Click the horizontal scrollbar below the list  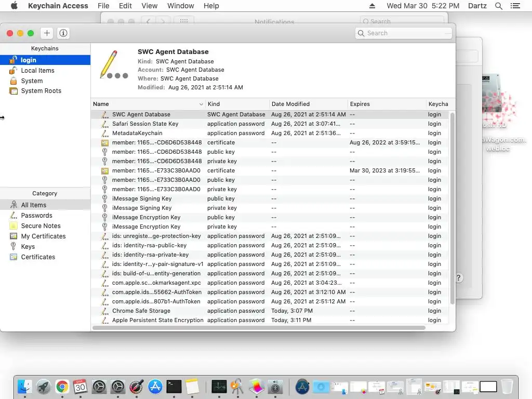coord(259,328)
